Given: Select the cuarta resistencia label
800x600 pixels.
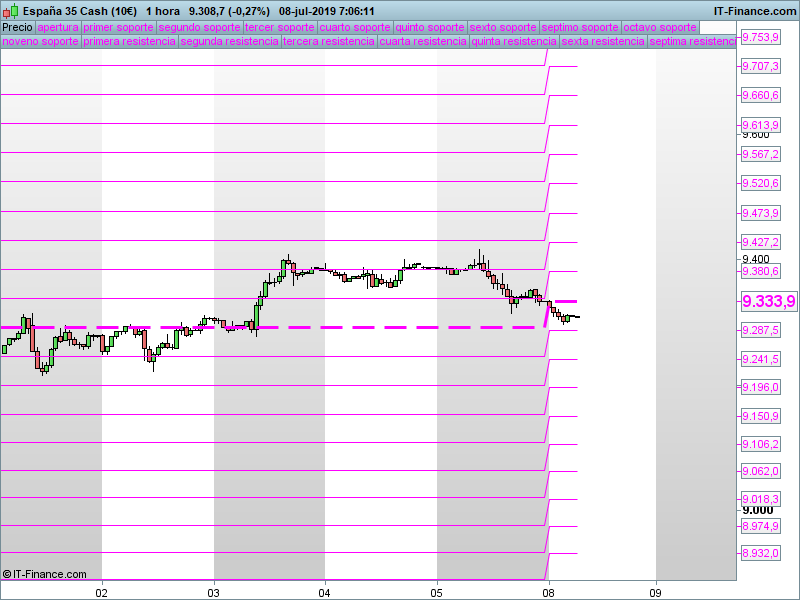Looking at the screenshot, I should coord(423,42).
